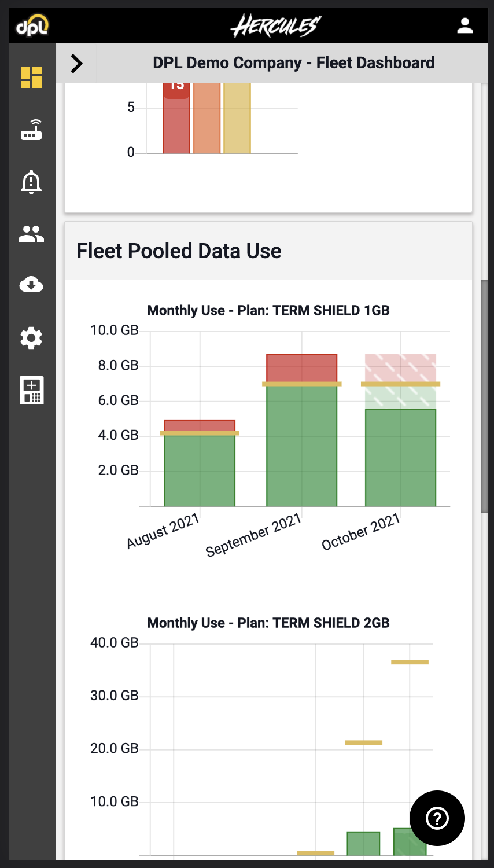Click the 2GB plan yellow marker near zero
This screenshot has width=494, height=868.
tap(315, 852)
